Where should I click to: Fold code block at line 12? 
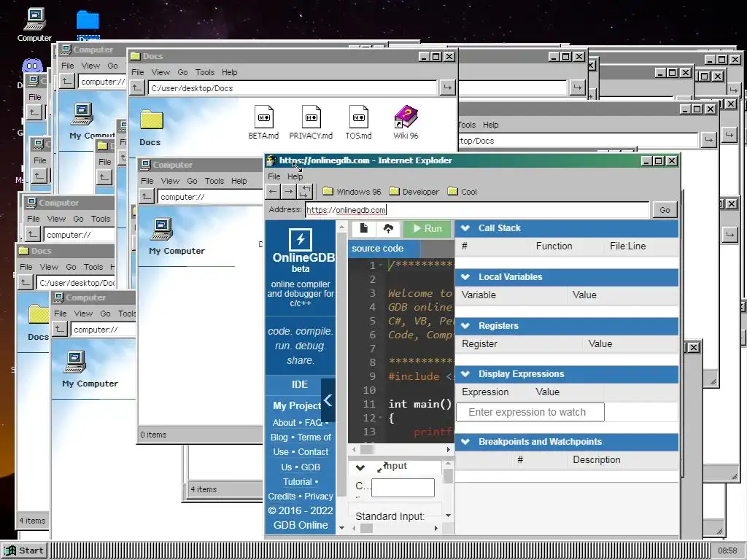(x=381, y=418)
